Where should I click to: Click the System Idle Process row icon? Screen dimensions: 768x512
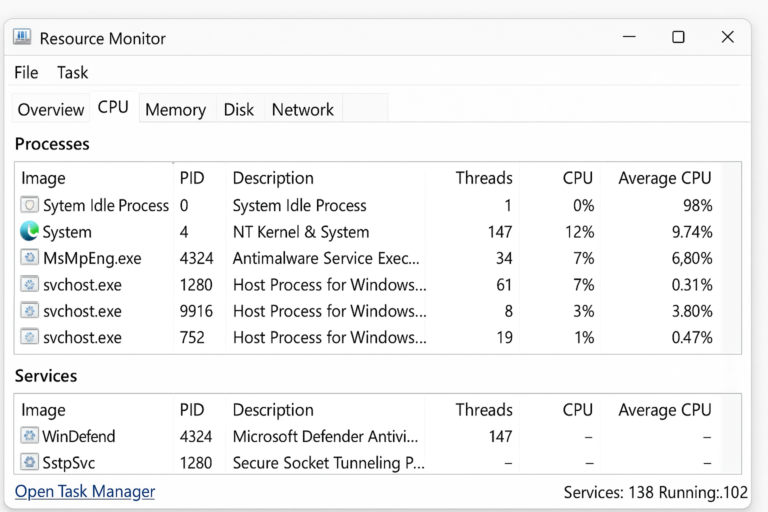(30, 206)
